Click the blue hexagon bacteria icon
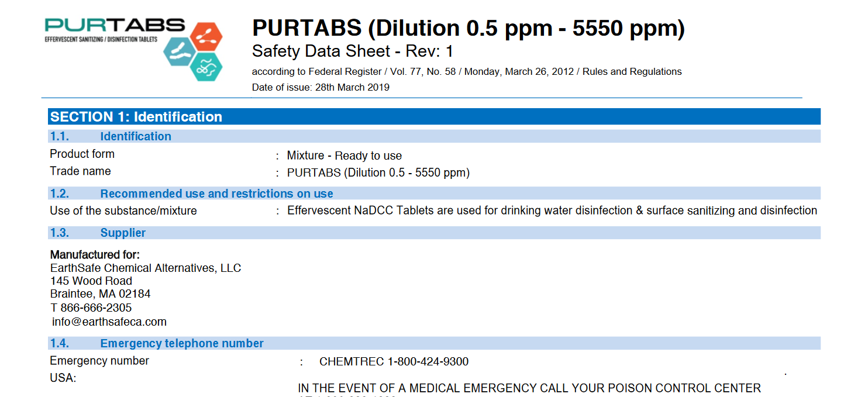The image size is (868, 397). [x=181, y=50]
